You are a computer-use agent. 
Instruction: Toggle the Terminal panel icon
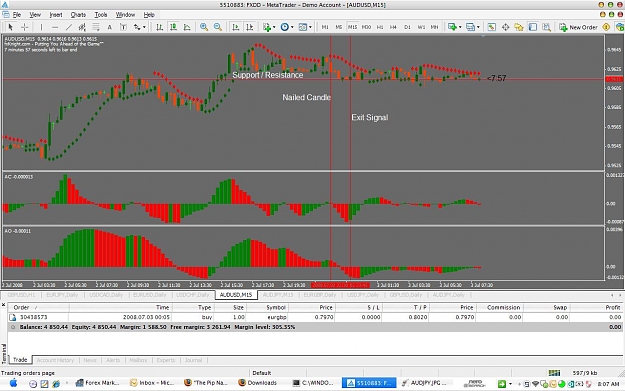[533, 27]
